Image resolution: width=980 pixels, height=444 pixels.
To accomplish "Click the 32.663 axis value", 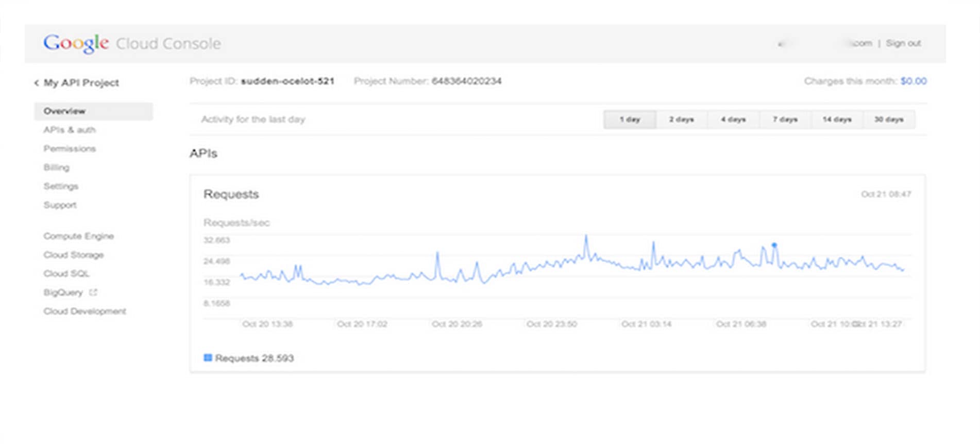I will click(217, 240).
